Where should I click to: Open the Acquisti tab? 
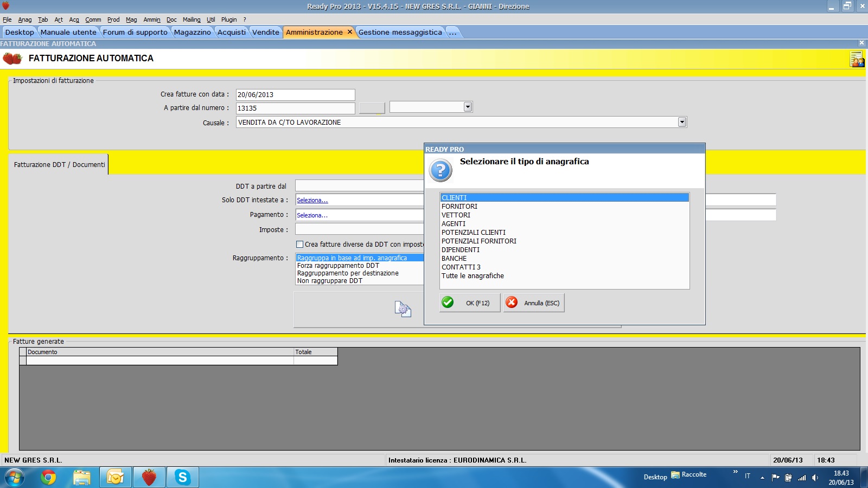pos(232,32)
